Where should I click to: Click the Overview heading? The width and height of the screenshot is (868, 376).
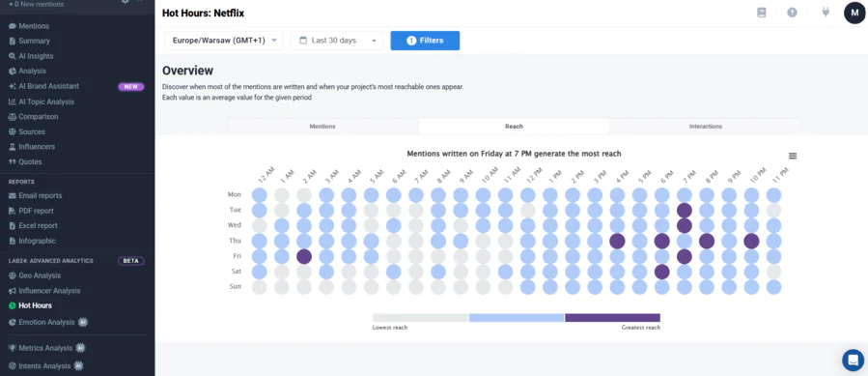(187, 71)
